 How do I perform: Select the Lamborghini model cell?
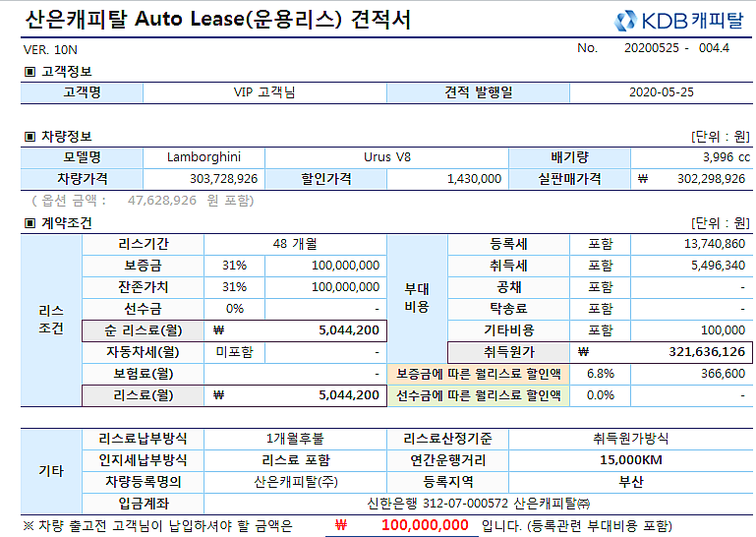(x=204, y=157)
